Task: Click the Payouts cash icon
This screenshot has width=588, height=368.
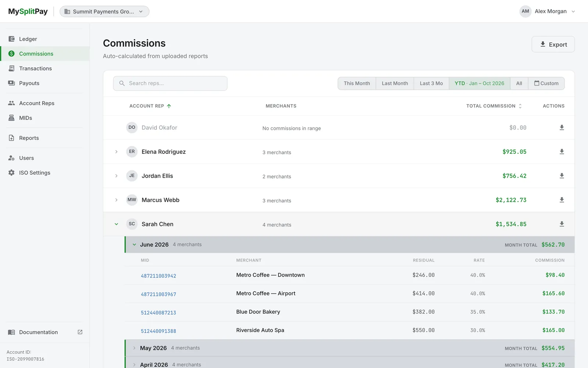Action: coord(11,83)
